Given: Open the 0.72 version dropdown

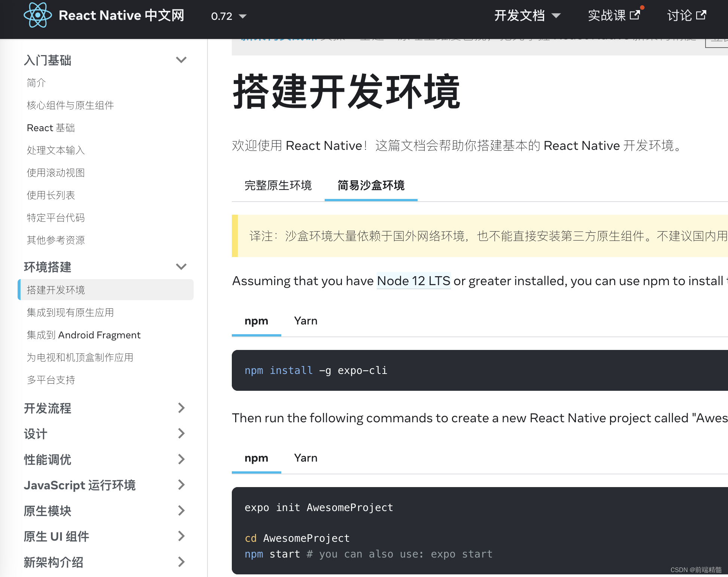Looking at the screenshot, I should click(x=228, y=16).
